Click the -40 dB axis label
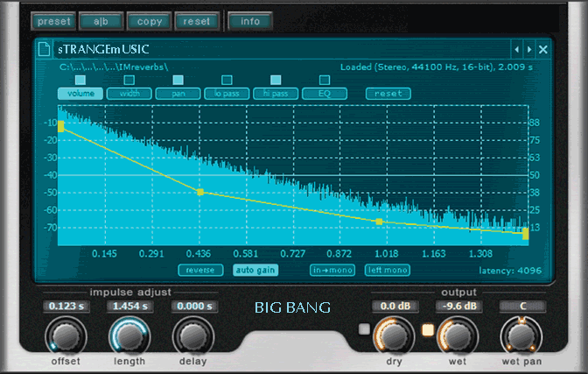Screen dimensions: 588x374 50,175
